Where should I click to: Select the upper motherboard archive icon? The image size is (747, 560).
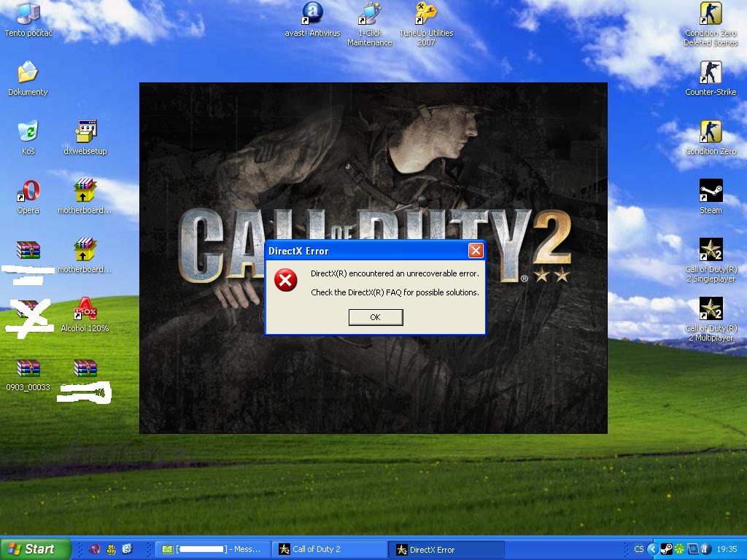click(x=85, y=197)
